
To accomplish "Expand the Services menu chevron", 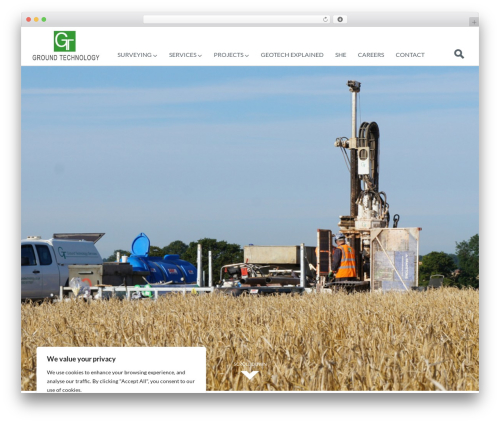I will pyautogui.click(x=200, y=56).
